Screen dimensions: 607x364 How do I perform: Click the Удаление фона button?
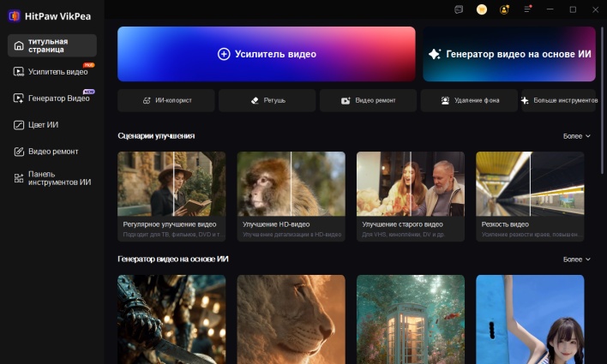[x=469, y=100]
